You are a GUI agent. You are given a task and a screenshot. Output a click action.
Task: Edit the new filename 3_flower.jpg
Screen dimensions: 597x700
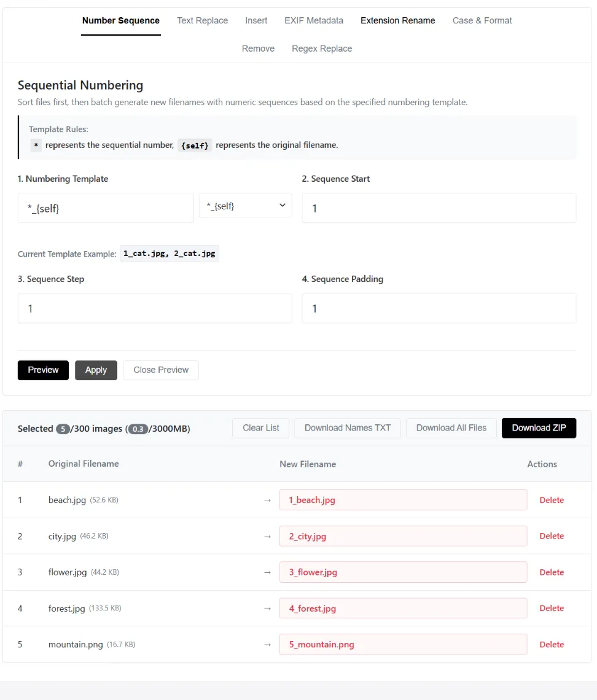tap(403, 572)
